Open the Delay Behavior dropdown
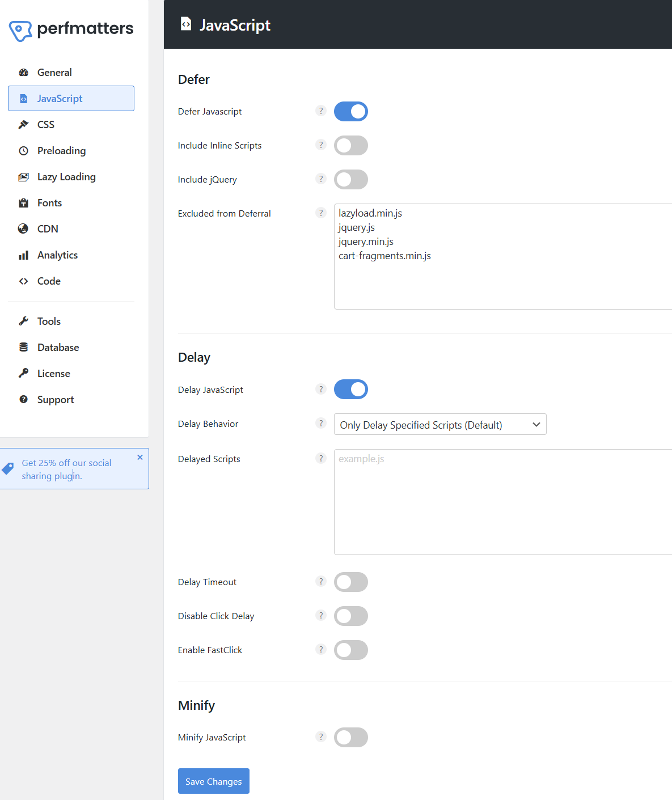This screenshot has height=800, width=672. point(440,424)
